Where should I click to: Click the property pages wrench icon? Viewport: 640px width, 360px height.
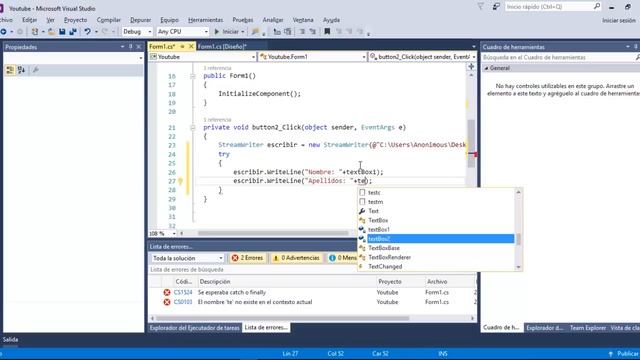(36, 70)
